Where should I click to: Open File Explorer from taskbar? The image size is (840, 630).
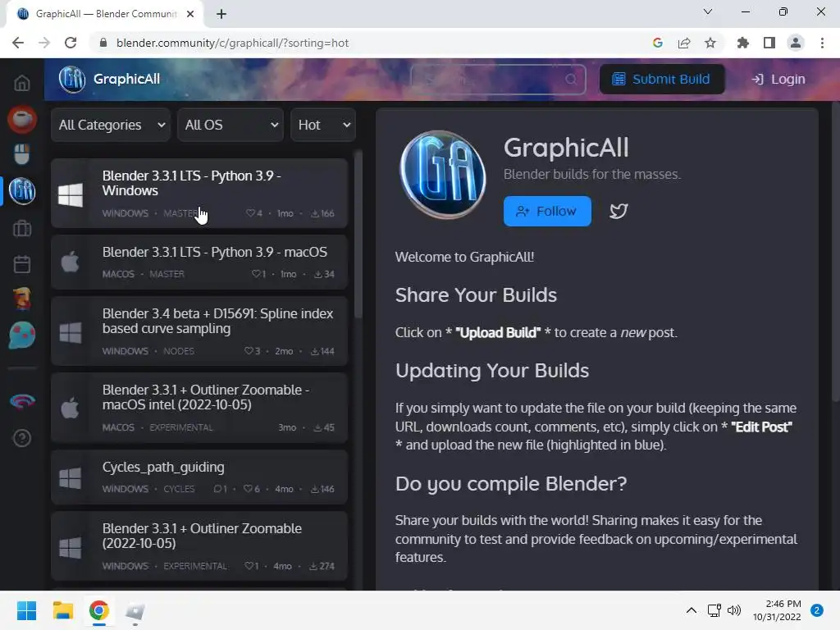62,610
